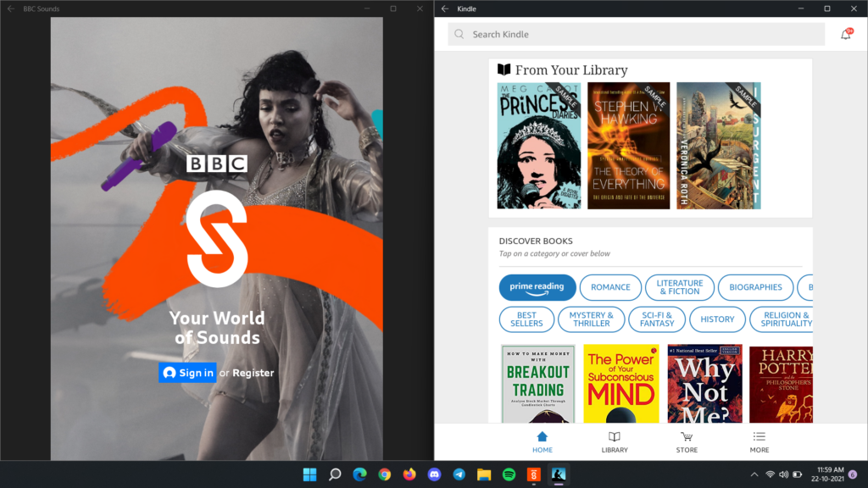Click the search magnifier in Kindle search bar

[459, 34]
